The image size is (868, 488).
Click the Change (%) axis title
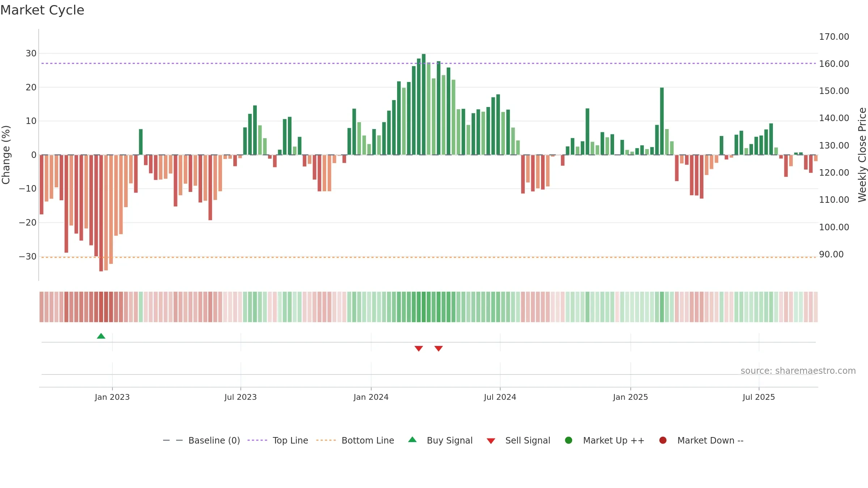(x=6, y=155)
